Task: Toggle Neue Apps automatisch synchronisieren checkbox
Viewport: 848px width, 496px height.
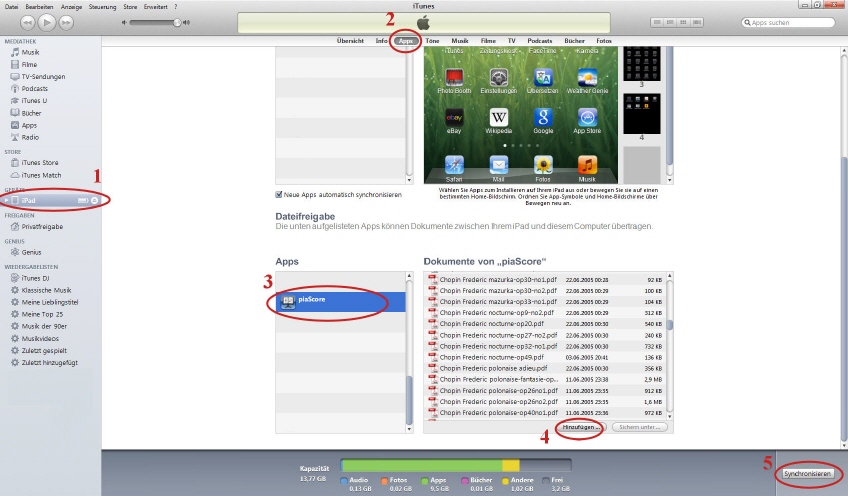Action: 279,195
